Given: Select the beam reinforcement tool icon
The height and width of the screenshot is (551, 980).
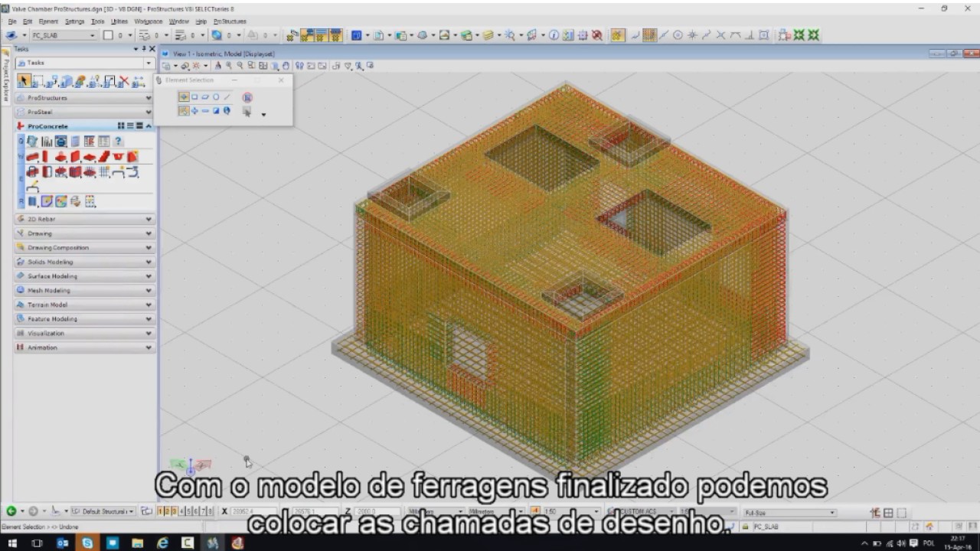Looking at the screenshot, I should pos(32,171).
